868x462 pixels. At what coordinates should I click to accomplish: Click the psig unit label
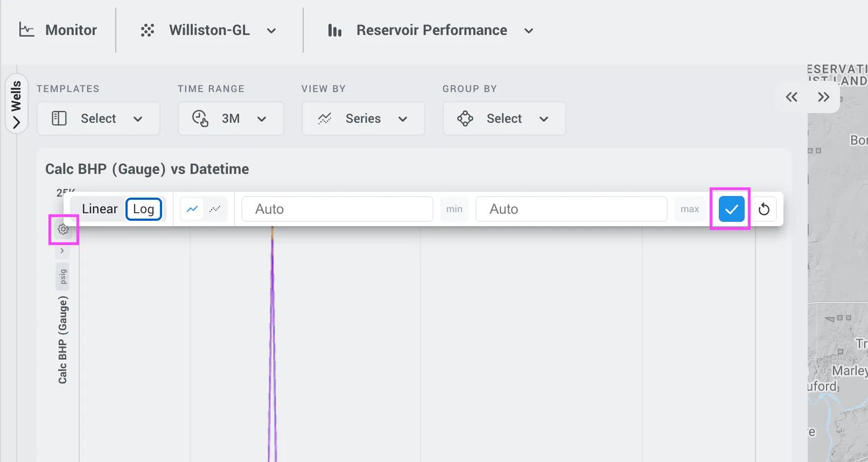tap(62, 277)
